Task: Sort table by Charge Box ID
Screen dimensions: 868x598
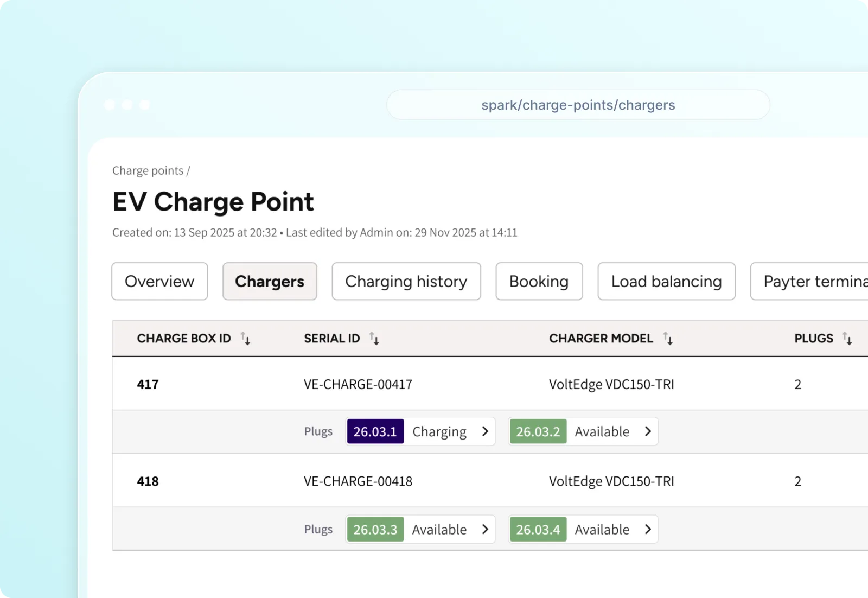Action: click(246, 339)
